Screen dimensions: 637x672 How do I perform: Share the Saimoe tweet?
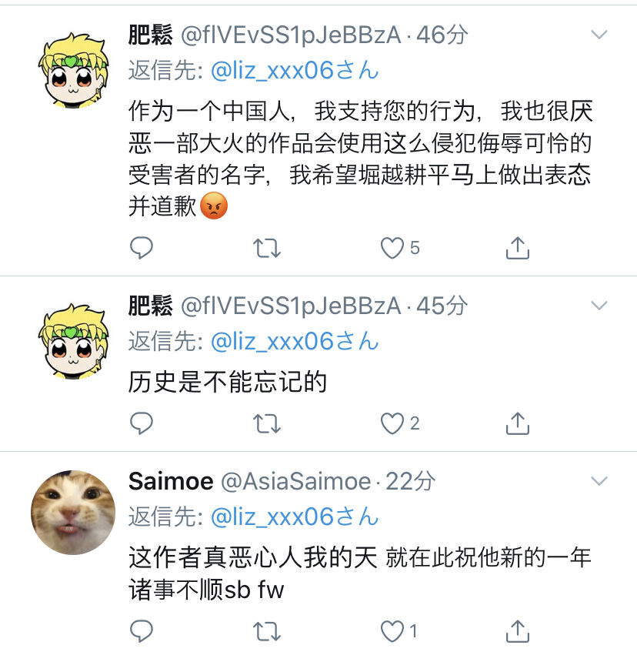(518, 631)
